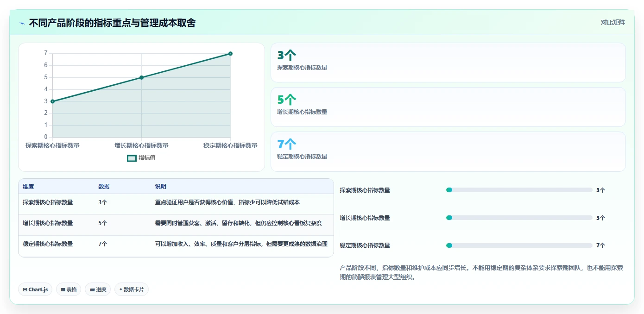644x314 pixels.
Task: Click the summary paragraph starting 产品阶段不同
Action: tap(482, 273)
